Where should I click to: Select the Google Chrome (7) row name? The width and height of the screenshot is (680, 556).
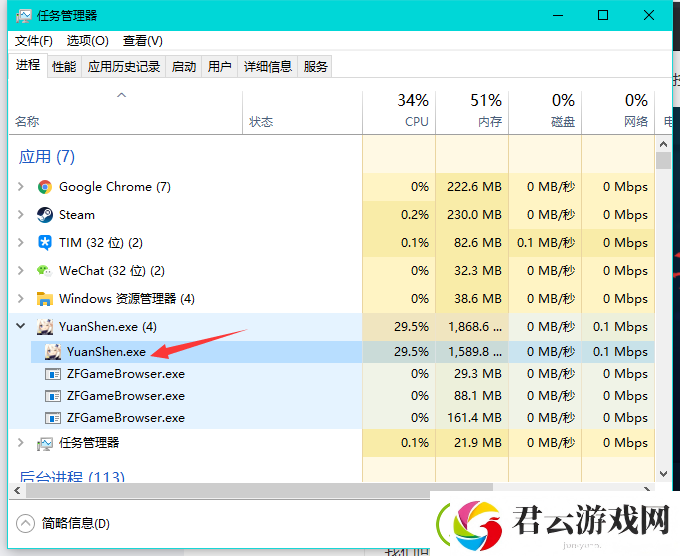[115, 187]
